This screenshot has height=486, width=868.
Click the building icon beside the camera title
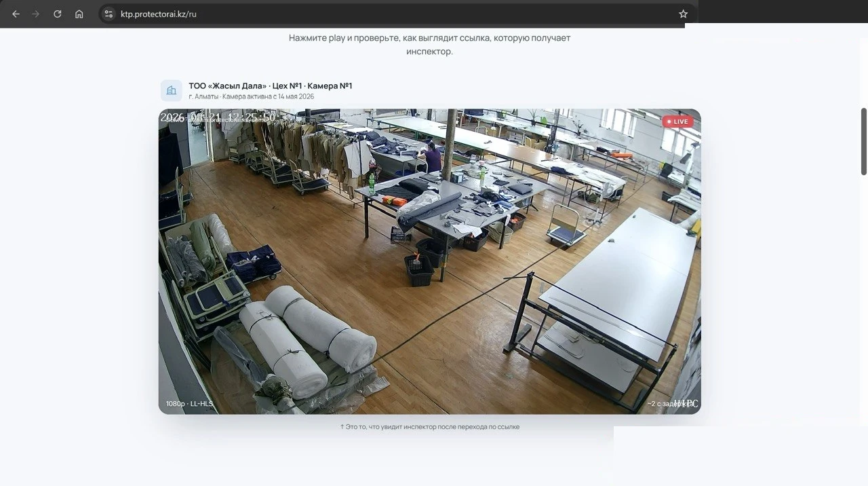coord(171,90)
